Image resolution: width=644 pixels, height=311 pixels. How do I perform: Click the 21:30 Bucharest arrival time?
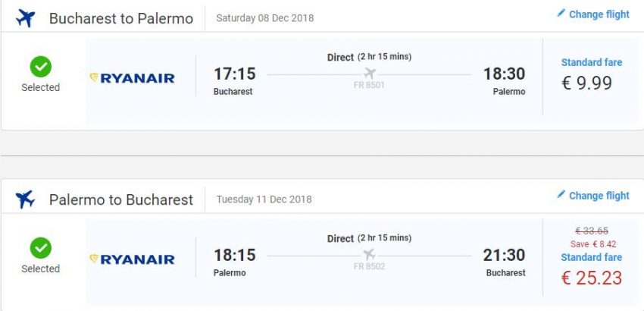tap(505, 256)
